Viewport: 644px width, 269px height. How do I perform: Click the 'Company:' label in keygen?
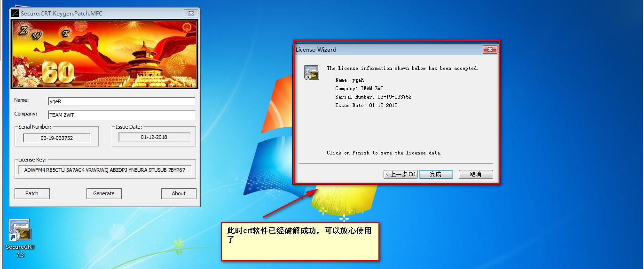click(x=25, y=114)
